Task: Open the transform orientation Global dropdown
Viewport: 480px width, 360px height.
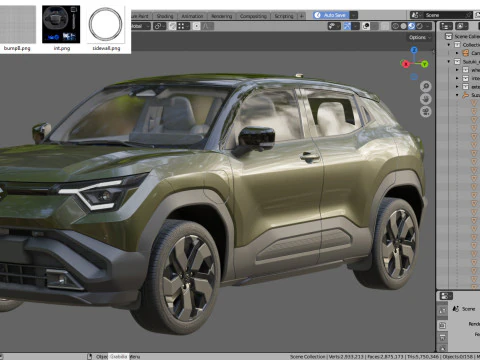Action: (140, 26)
